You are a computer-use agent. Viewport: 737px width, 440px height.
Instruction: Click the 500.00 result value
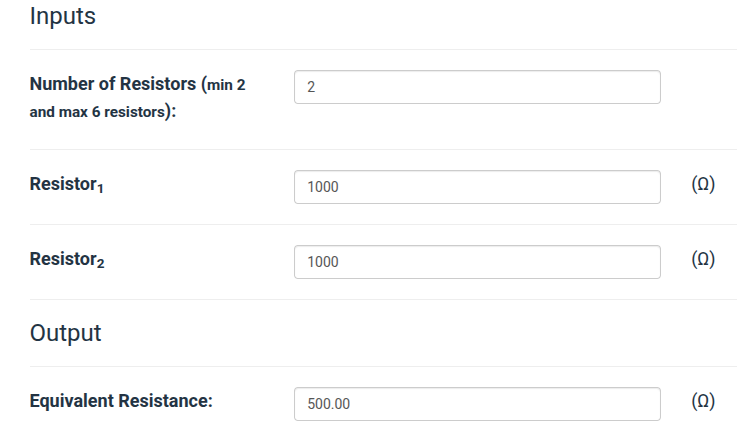328,404
